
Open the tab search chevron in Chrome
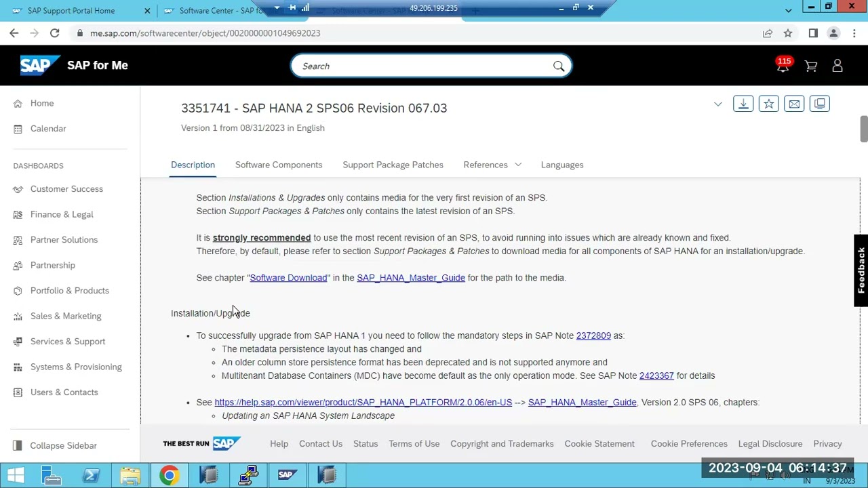[x=788, y=10]
